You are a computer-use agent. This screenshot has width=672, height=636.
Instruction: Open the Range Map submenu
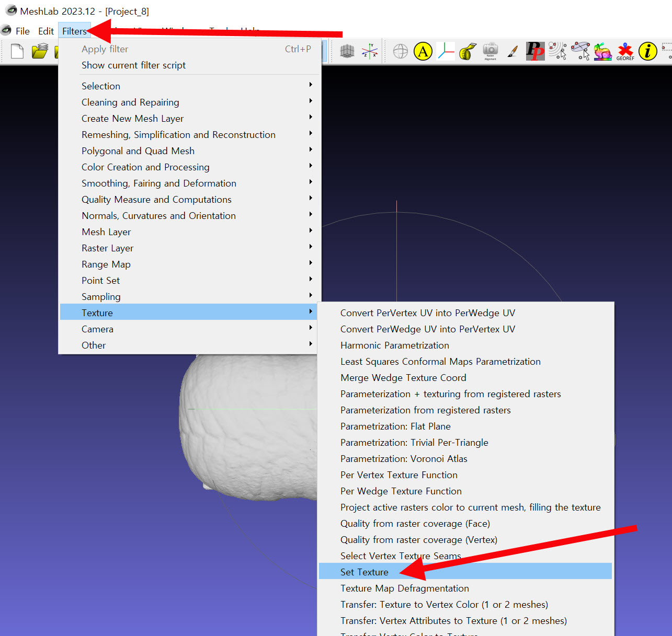point(189,264)
